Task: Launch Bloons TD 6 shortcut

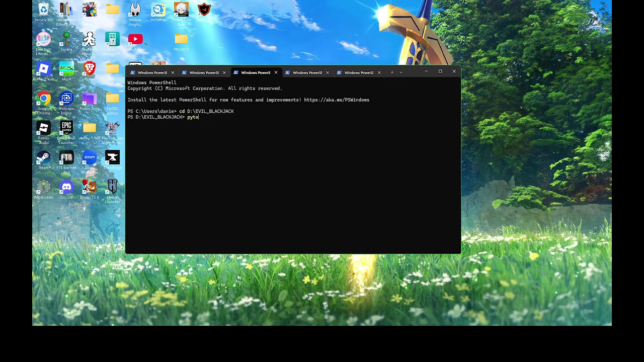Action: (89, 190)
